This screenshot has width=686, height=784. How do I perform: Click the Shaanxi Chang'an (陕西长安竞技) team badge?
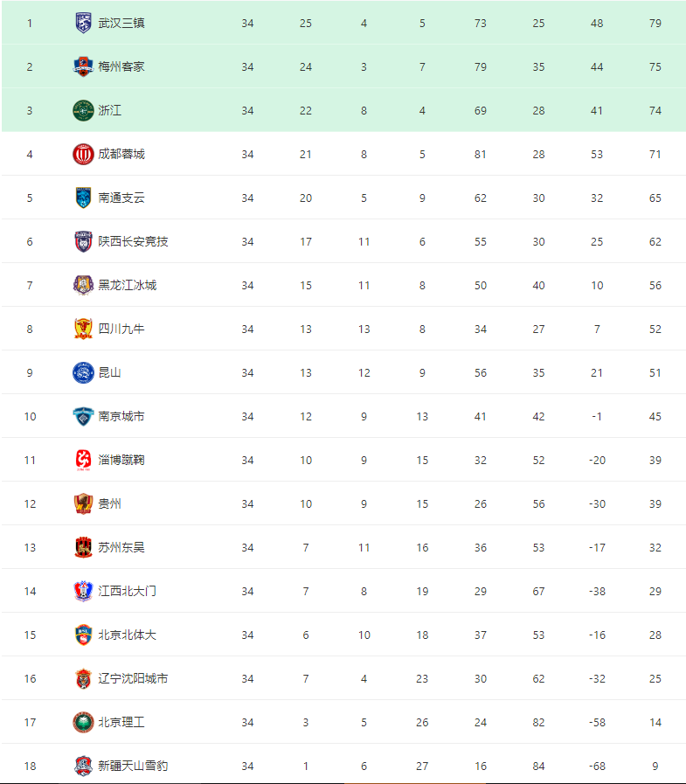click(83, 241)
